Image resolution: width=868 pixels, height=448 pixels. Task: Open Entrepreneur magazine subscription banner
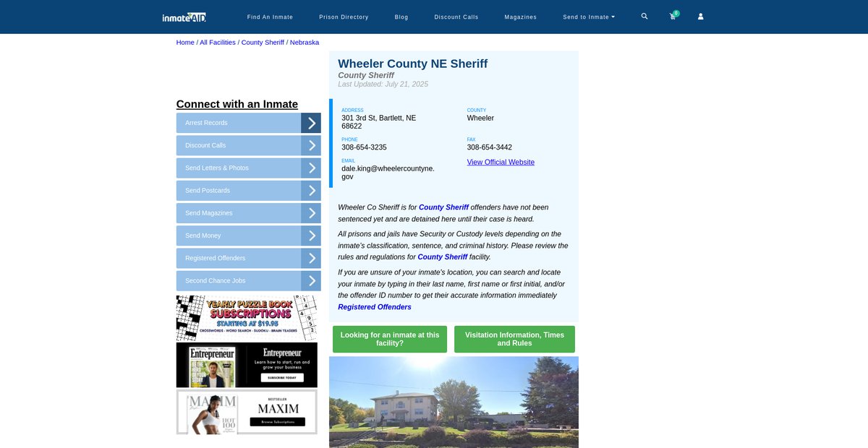(247, 365)
